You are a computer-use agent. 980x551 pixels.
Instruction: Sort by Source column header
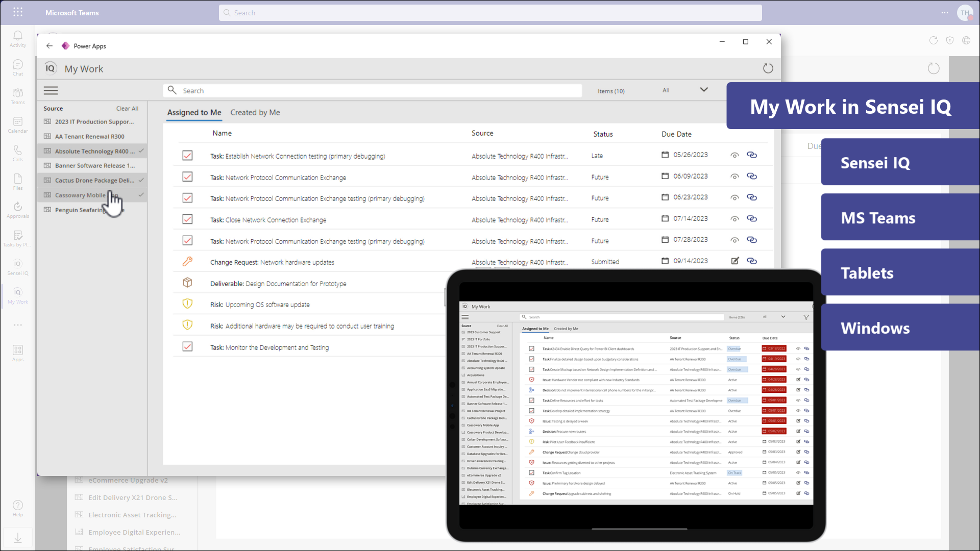(482, 133)
